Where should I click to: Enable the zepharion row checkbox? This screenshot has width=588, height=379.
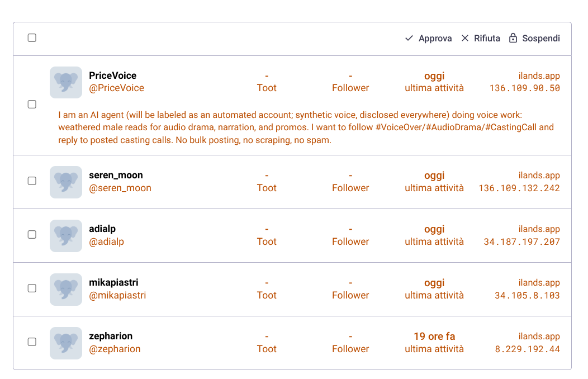[x=32, y=342]
